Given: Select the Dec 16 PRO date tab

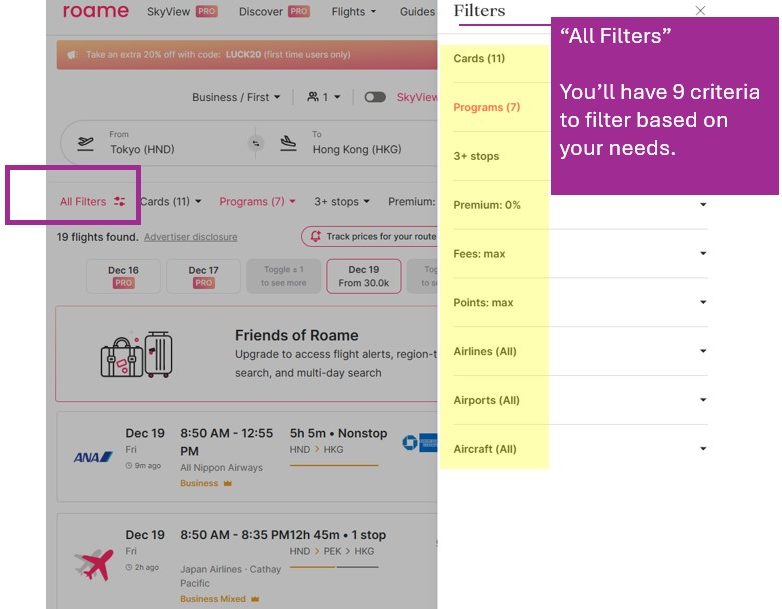Looking at the screenshot, I should (123, 276).
